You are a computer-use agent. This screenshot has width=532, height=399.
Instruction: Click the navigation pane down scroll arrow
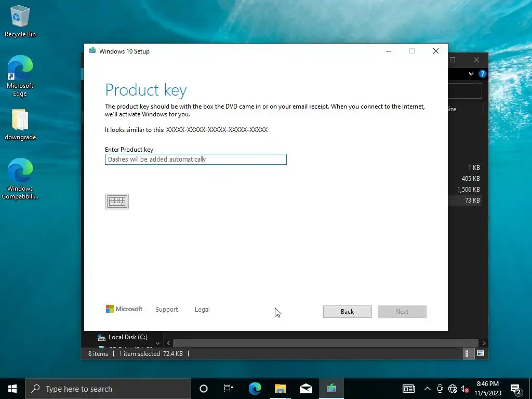[x=157, y=343]
